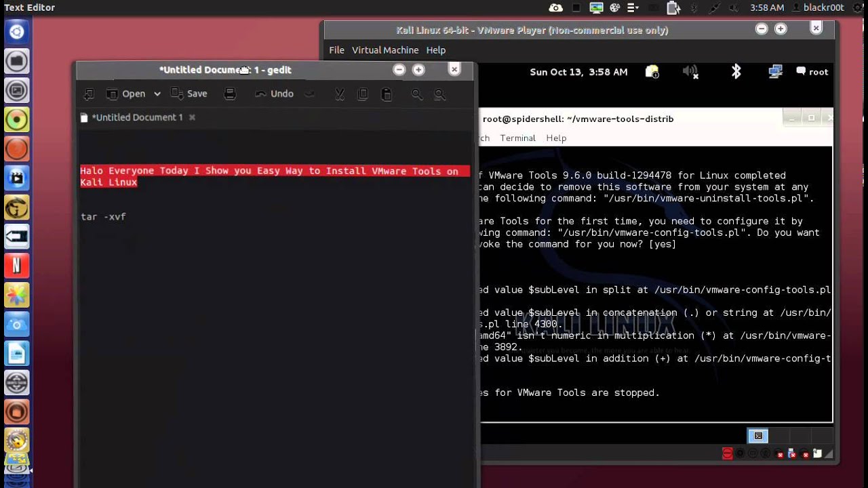Click the network computers icon in Kali panel
The image size is (868, 488).
click(775, 72)
